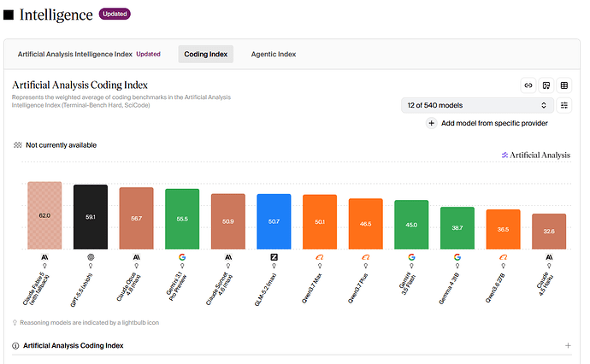Click the Gemini 3.1 Pro Preview axis label
590x364 pixels.
click(x=176, y=288)
